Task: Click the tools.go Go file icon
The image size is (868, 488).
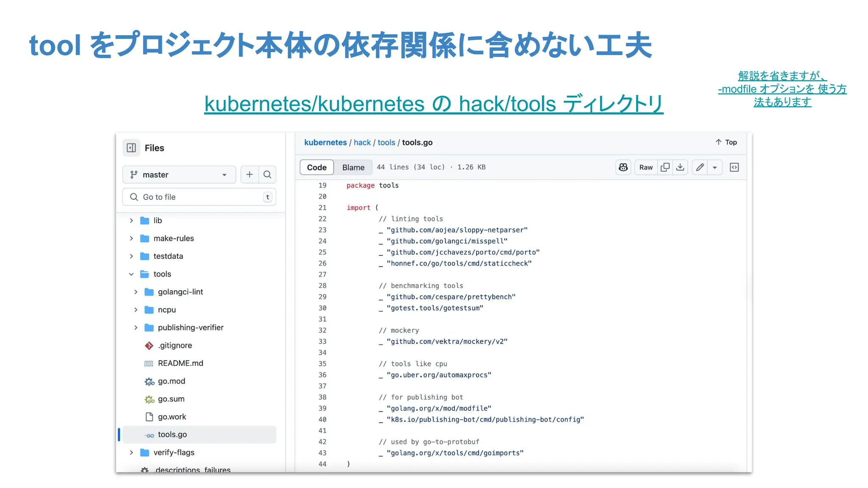Action: 149,435
